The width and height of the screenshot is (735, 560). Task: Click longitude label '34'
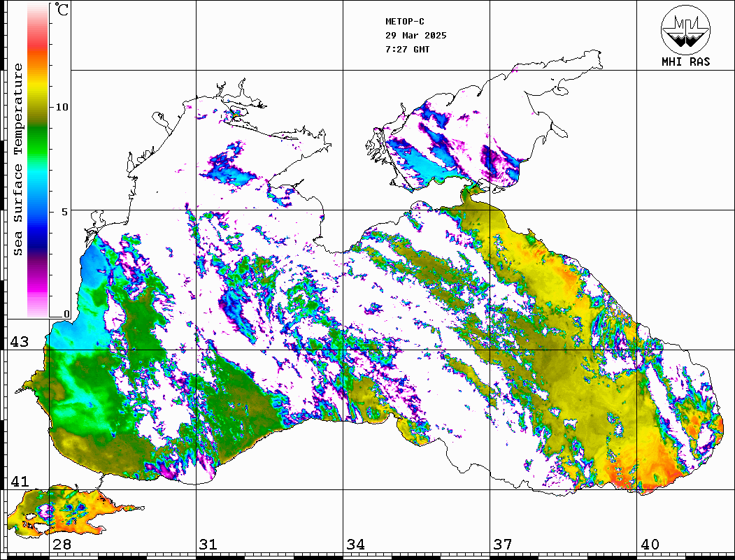coord(355,545)
